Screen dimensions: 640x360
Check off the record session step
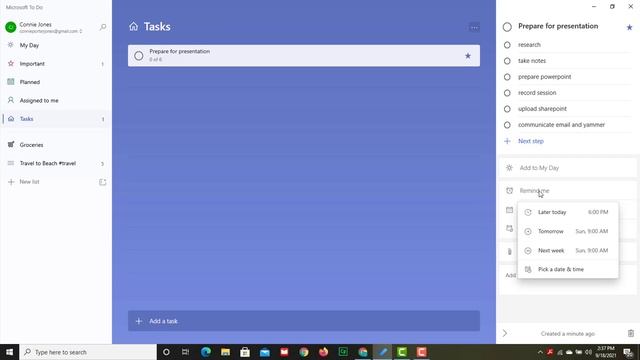pos(507,93)
